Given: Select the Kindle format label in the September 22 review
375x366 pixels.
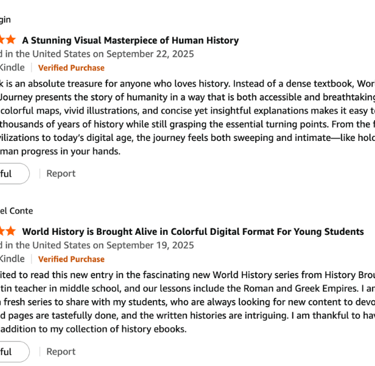Looking at the screenshot, I should [12, 67].
